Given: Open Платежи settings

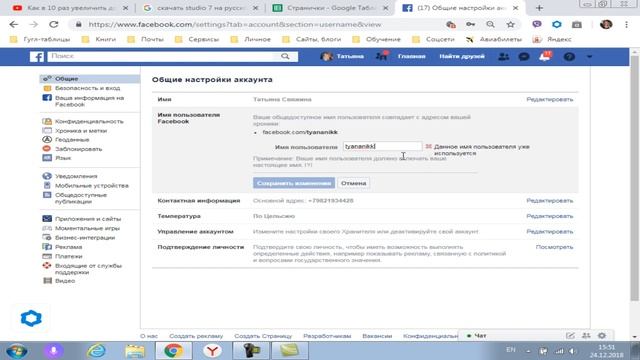Looking at the screenshot, I should (69, 256).
